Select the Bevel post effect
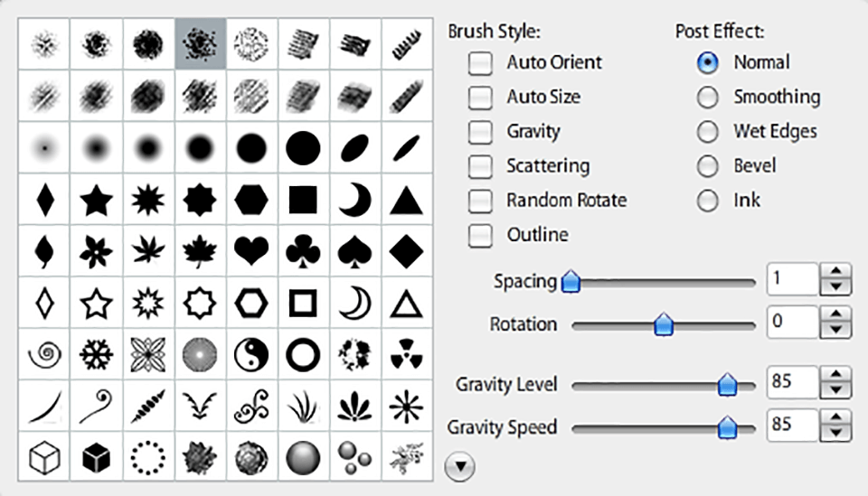This screenshot has width=868, height=496. coord(707,166)
